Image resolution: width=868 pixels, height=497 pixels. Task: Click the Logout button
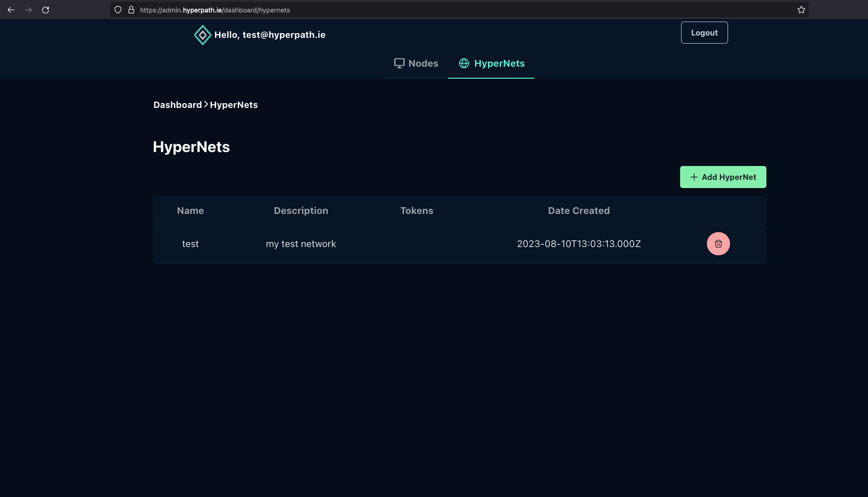(704, 33)
